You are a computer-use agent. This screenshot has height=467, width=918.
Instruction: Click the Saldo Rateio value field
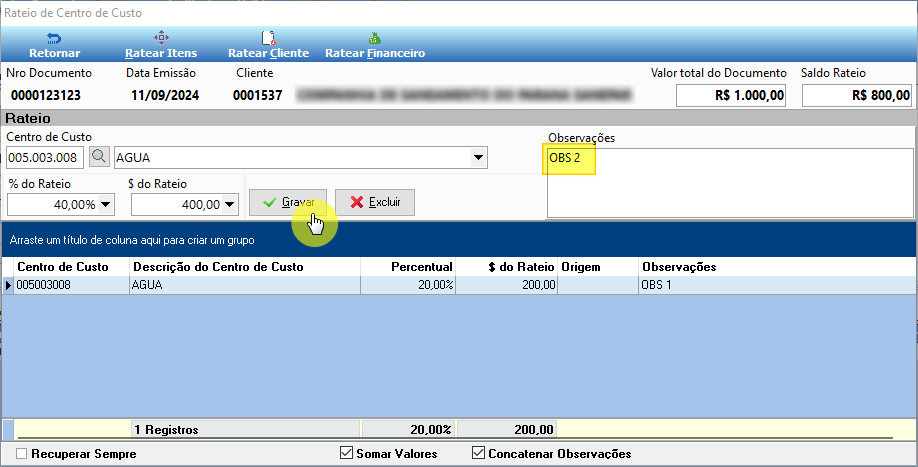[857, 95]
